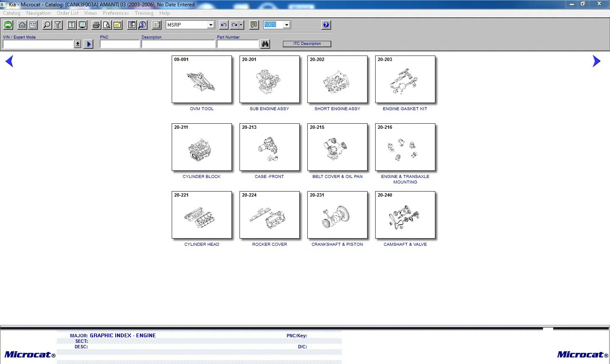Viewport: 610px width, 364px height.
Task: Go to the home icon
Action: pos(22,25)
